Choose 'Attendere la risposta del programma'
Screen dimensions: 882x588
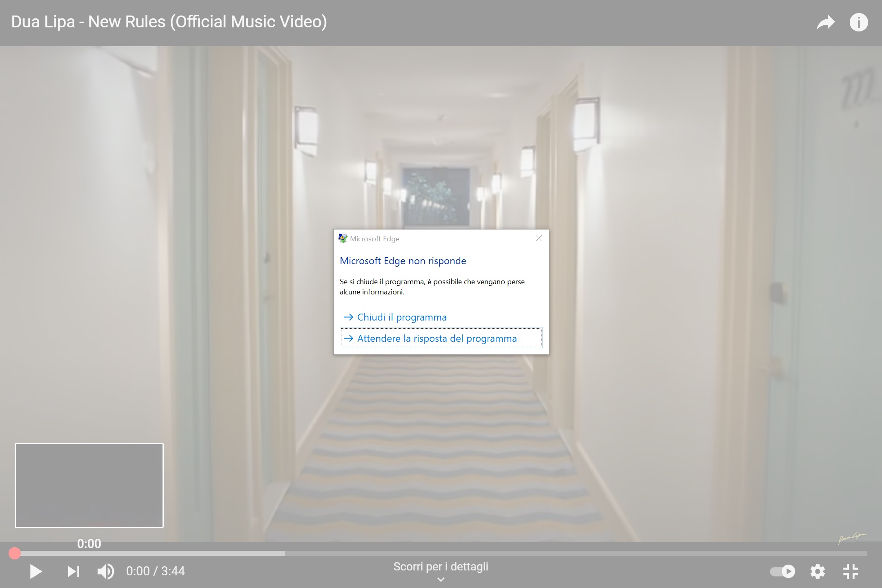[x=441, y=338]
